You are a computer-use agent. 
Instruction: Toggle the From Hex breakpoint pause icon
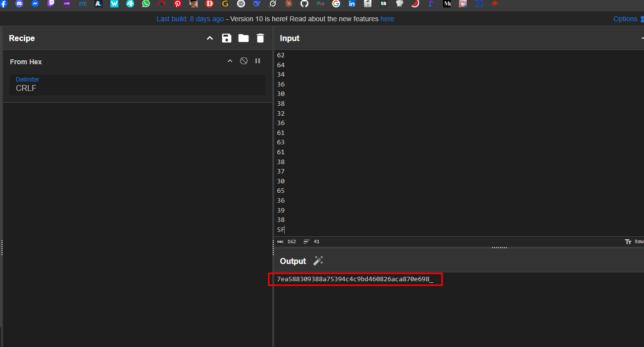(x=257, y=61)
